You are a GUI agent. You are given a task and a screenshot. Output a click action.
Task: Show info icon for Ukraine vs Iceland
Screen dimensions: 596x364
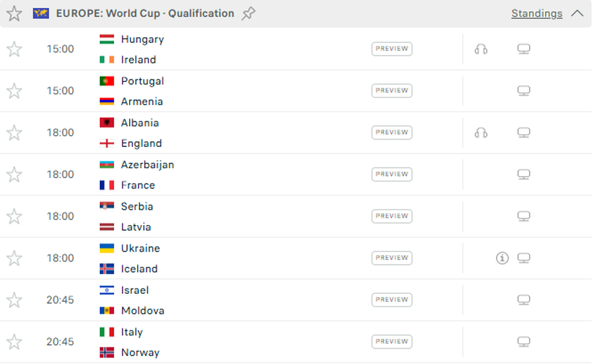coord(502,257)
